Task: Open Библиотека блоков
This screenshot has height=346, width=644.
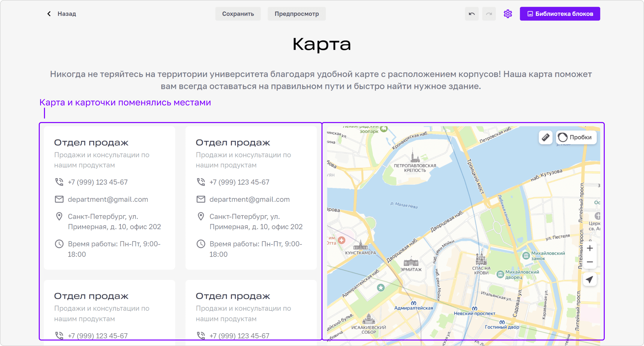Action: click(560, 14)
